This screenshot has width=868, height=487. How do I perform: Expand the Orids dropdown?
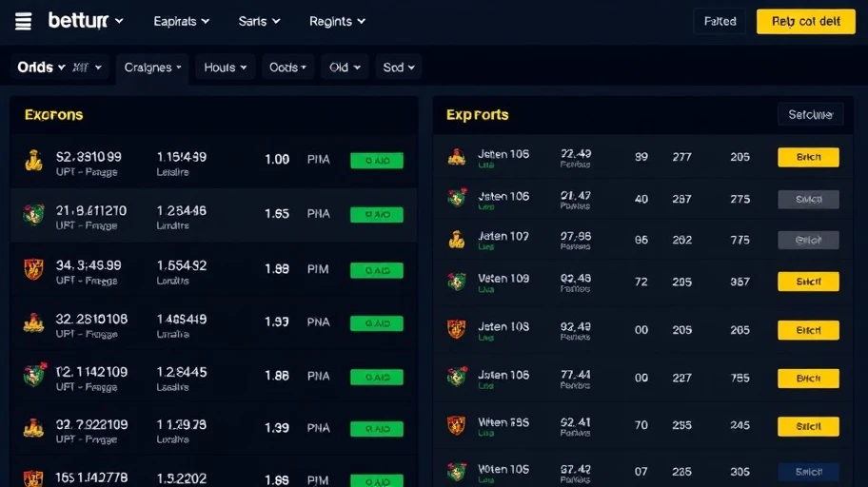coord(41,68)
